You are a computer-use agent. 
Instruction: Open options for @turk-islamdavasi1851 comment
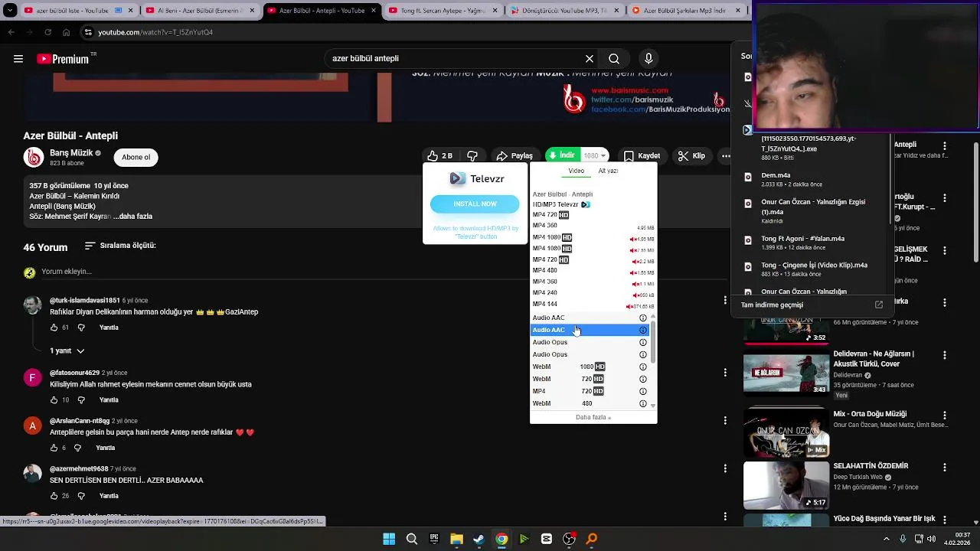click(x=725, y=300)
